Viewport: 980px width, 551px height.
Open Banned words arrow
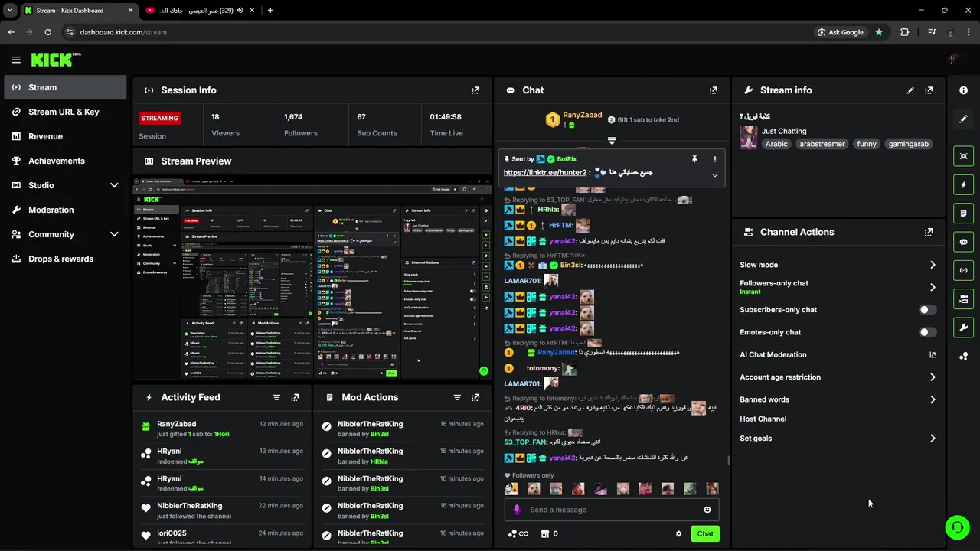933,399
